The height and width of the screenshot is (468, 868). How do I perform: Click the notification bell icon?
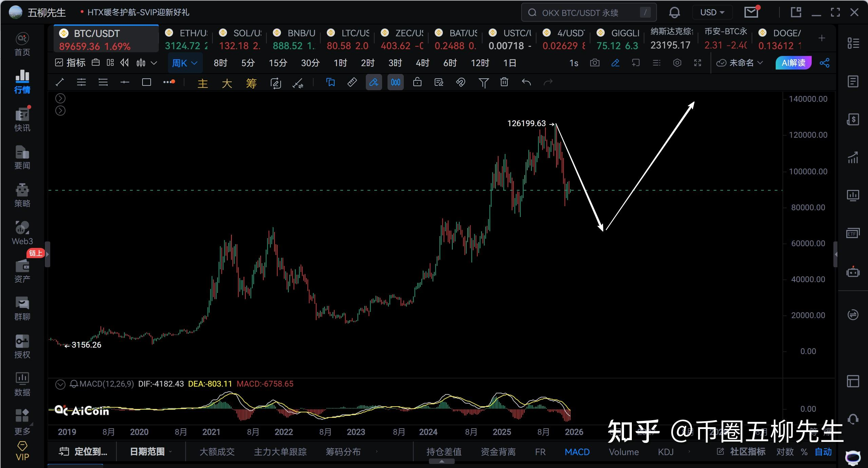674,13
